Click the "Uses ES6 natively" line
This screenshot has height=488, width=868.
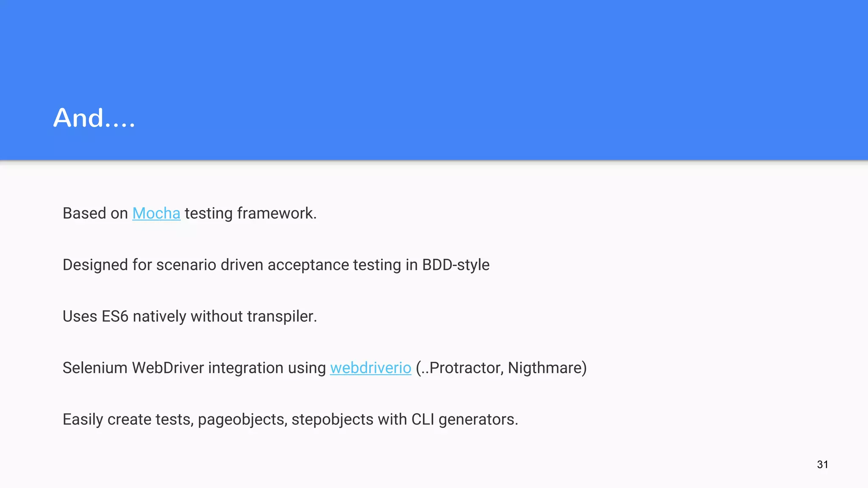190,316
